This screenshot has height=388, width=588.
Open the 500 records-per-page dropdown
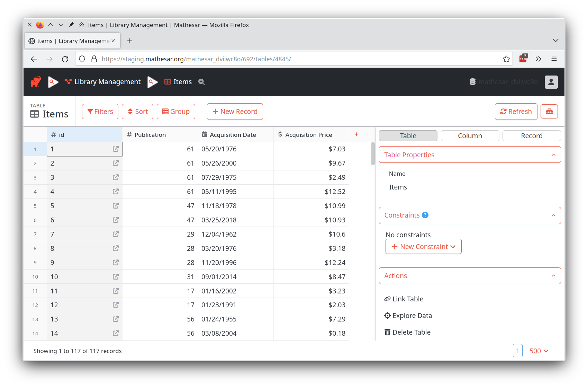click(539, 351)
